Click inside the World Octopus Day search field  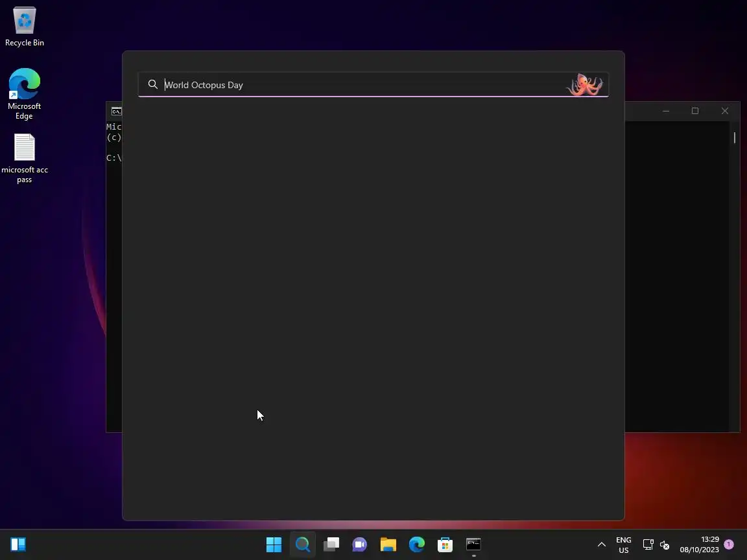click(373, 85)
